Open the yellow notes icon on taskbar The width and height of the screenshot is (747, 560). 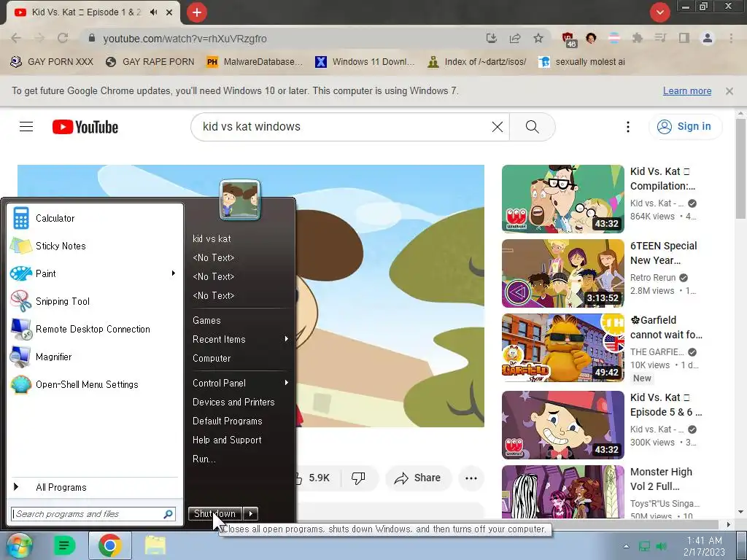pos(155,545)
